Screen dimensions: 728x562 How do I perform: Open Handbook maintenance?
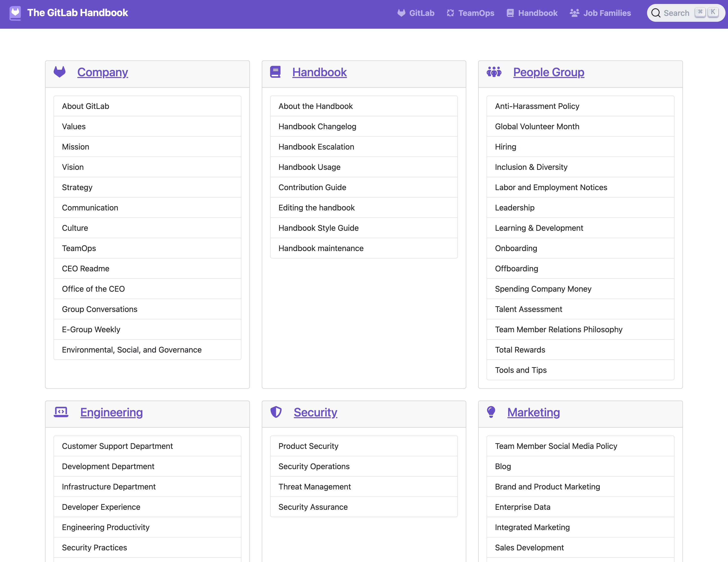tap(364, 248)
